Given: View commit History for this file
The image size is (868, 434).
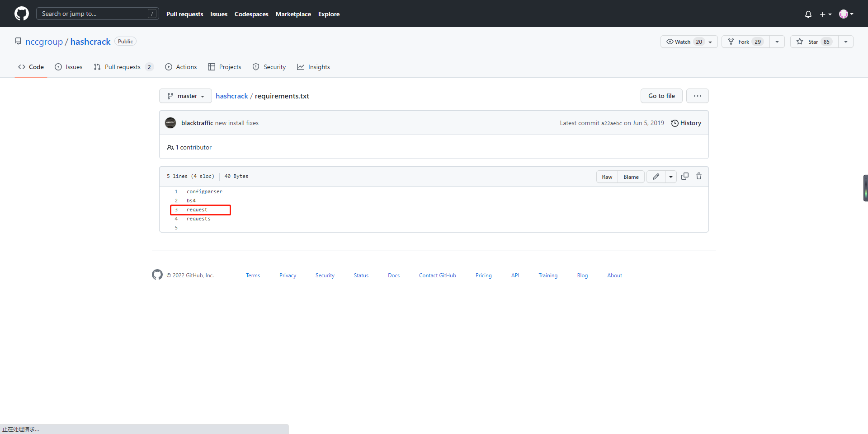Looking at the screenshot, I should [686, 123].
